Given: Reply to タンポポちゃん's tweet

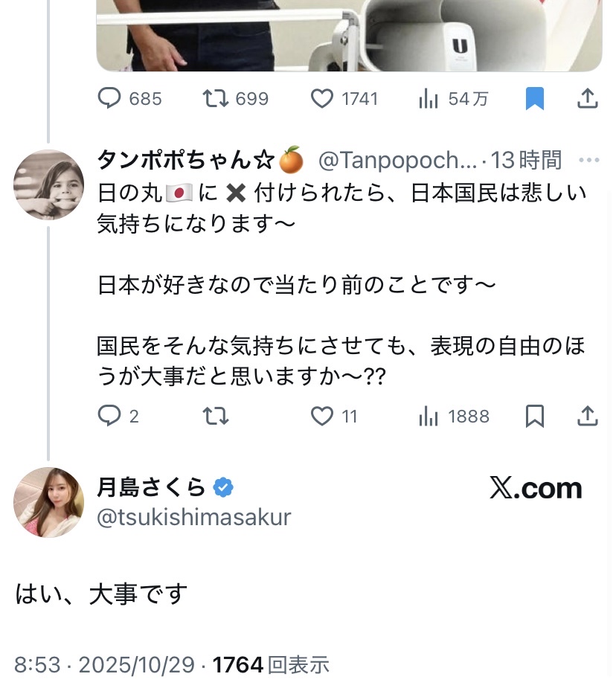Looking at the screenshot, I should point(110,417).
